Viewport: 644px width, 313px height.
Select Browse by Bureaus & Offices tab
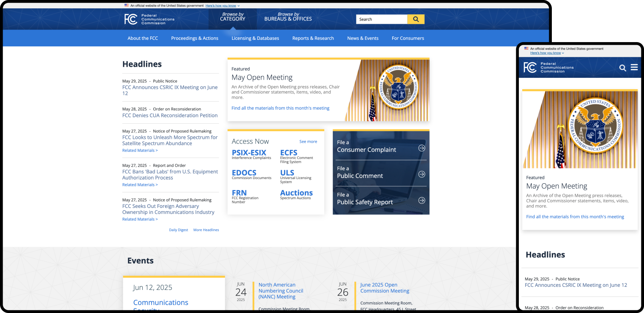click(x=288, y=17)
